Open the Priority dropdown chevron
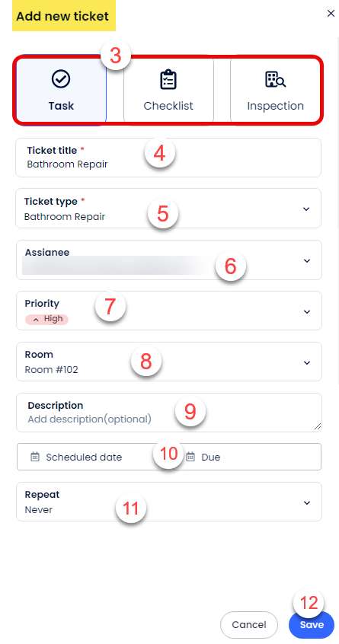 [x=306, y=312]
